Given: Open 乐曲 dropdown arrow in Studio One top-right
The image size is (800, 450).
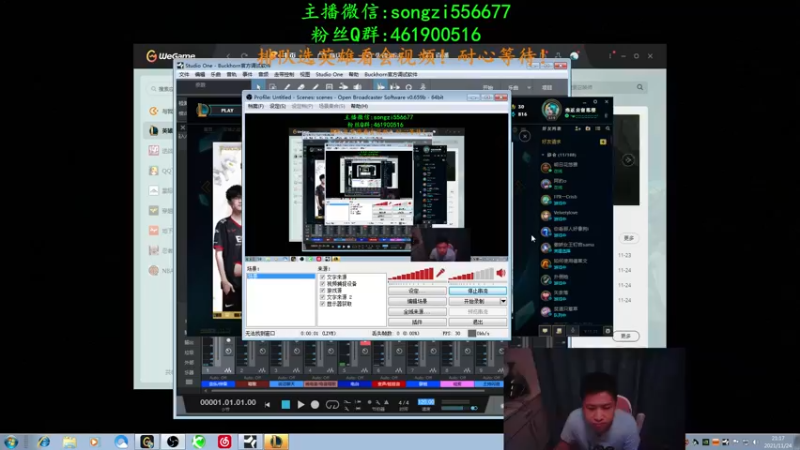Looking at the screenshot, I should pos(529,88).
